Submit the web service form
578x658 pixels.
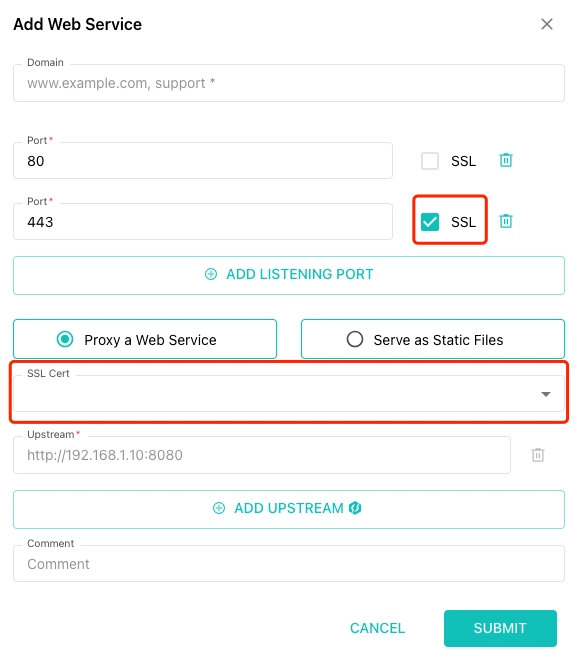point(500,628)
